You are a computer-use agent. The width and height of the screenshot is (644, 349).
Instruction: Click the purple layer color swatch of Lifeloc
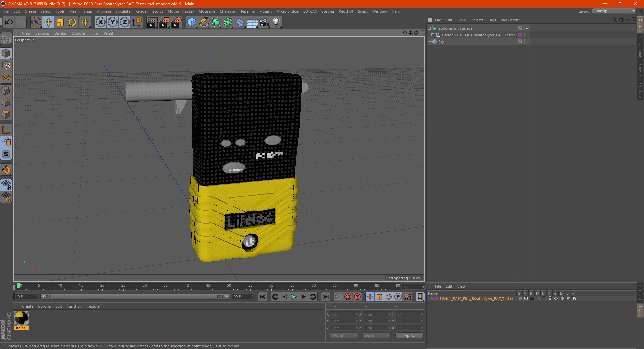pyautogui.click(x=520, y=35)
